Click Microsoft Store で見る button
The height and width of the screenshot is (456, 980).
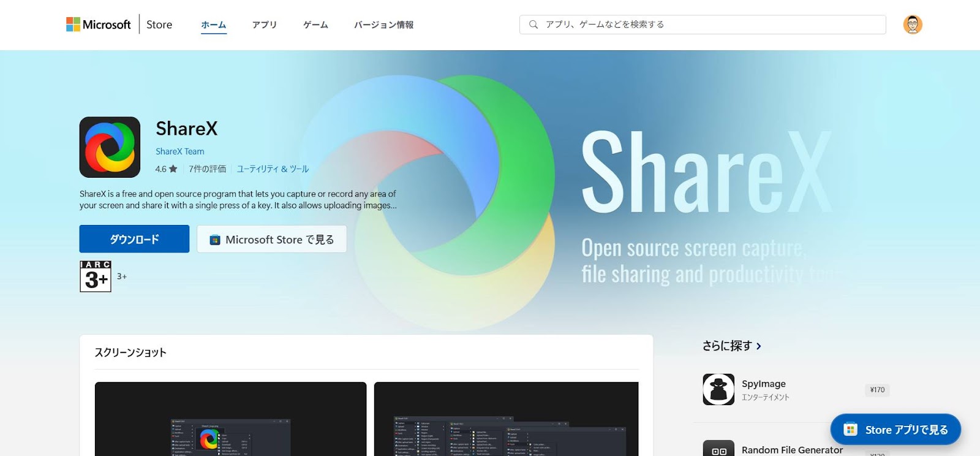pos(272,239)
